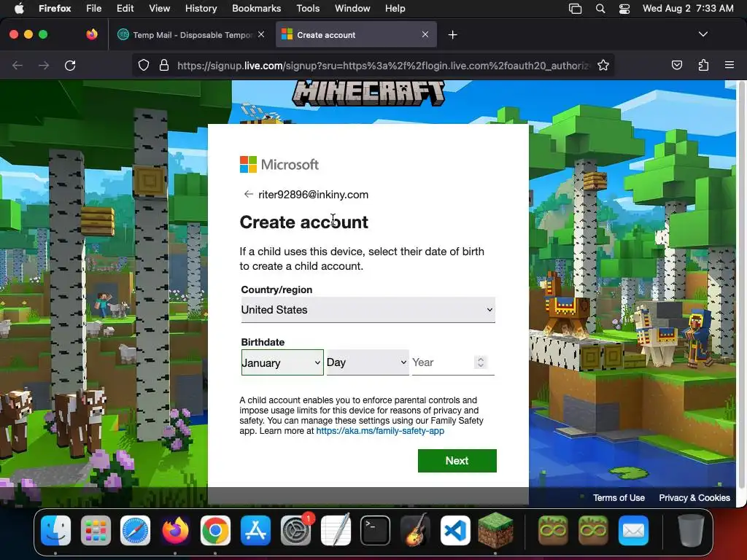
Task: Open the File menu
Action: [93, 8]
